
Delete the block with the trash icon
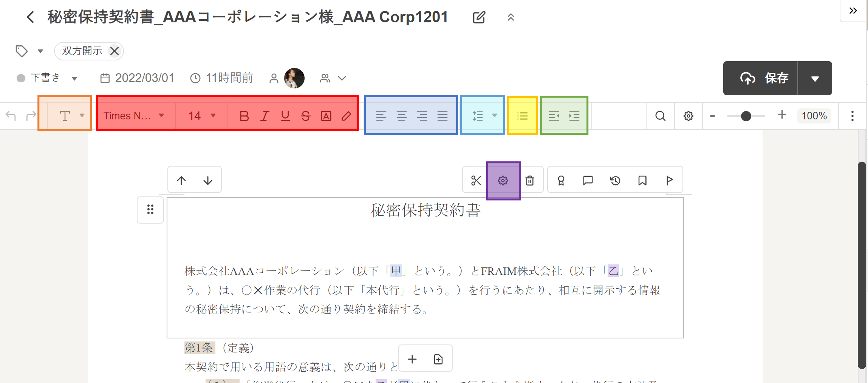[x=530, y=180]
